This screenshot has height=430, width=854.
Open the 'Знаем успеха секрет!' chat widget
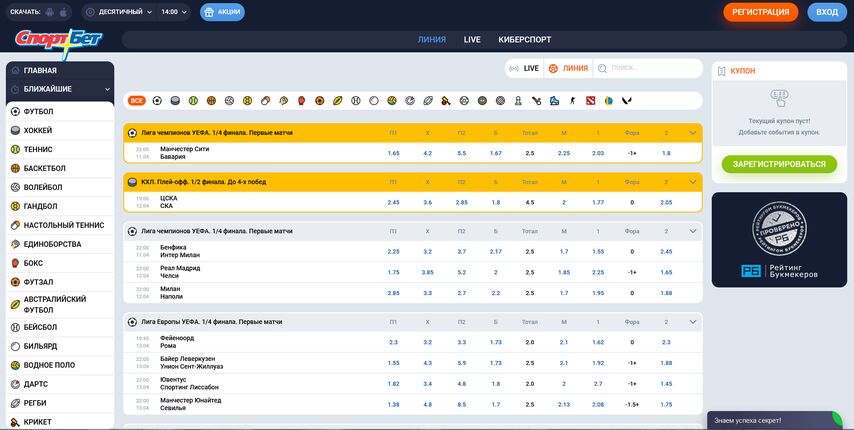click(775, 420)
